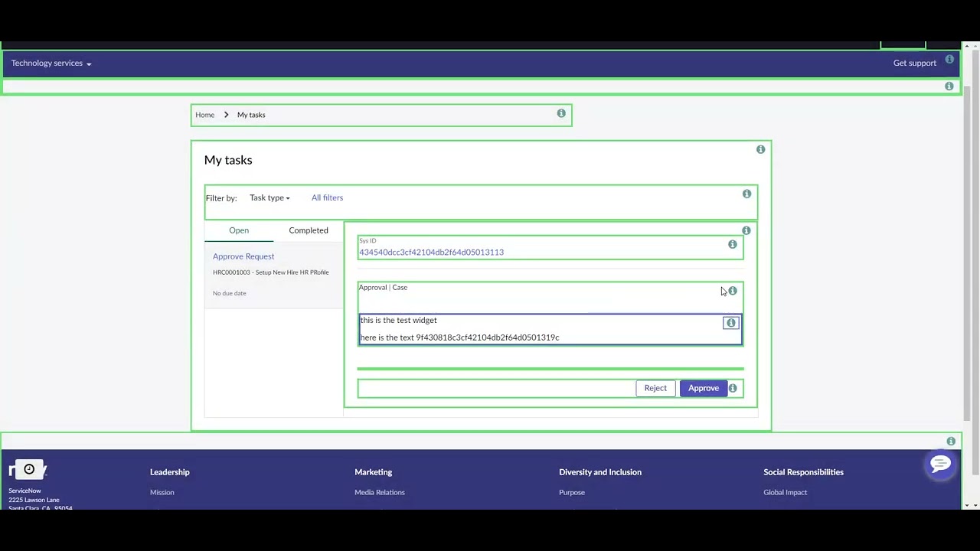Click the info icon next to the Approve button
The image size is (980, 551).
tap(732, 388)
